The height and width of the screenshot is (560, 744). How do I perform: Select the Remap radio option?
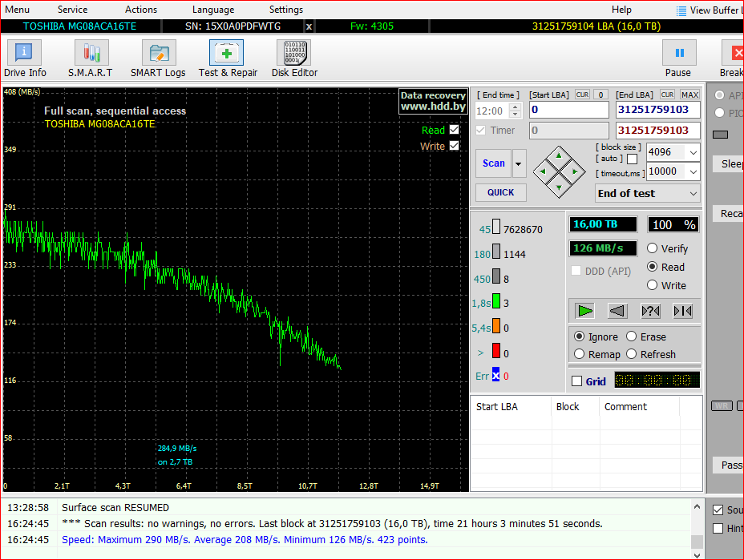coord(580,354)
